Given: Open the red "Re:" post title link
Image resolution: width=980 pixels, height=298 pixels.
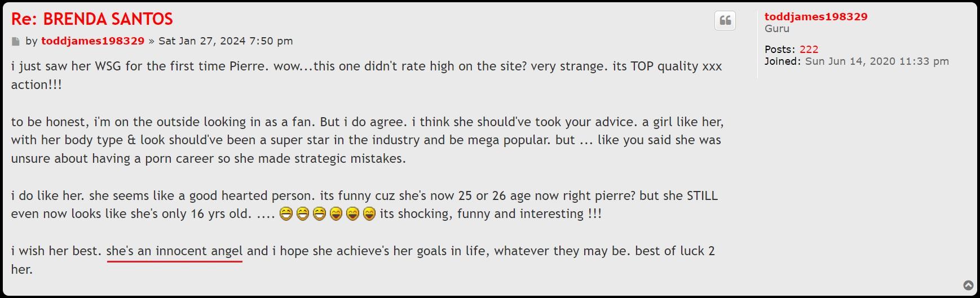Looking at the screenshot, I should [x=92, y=19].
